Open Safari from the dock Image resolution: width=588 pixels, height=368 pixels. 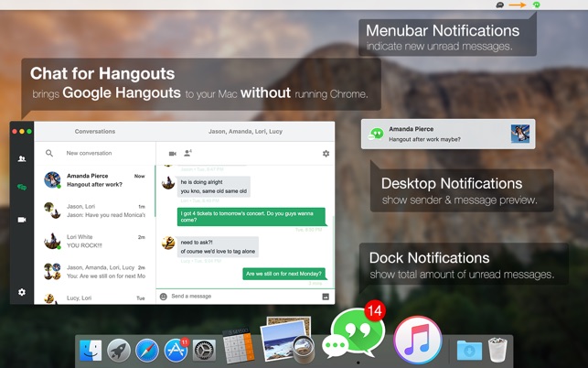tap(147, 351)
